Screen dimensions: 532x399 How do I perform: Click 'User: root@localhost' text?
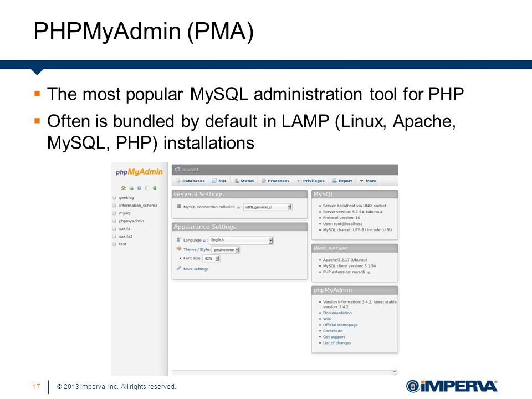click(x=342, y=224)
